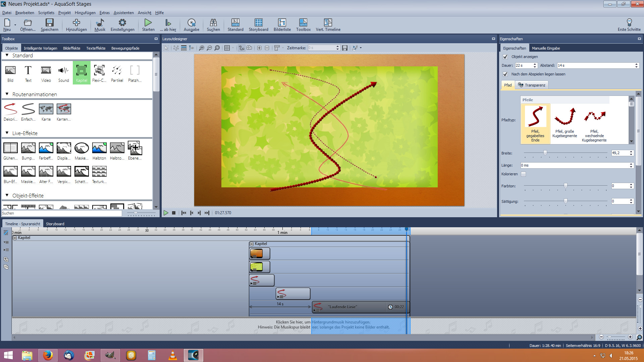
Task: Switch to the Bewegungspfade tab
Action: pos(125,48)
